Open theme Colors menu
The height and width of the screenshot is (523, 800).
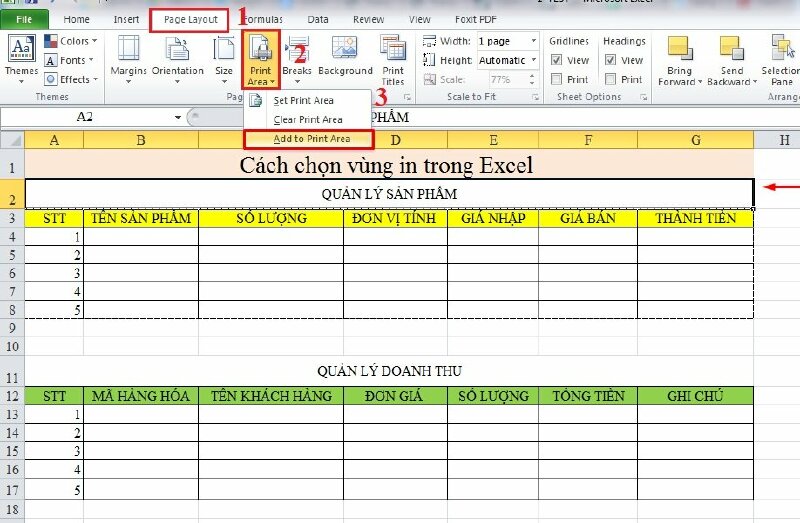pyautogui.click(x=70, y=41)
